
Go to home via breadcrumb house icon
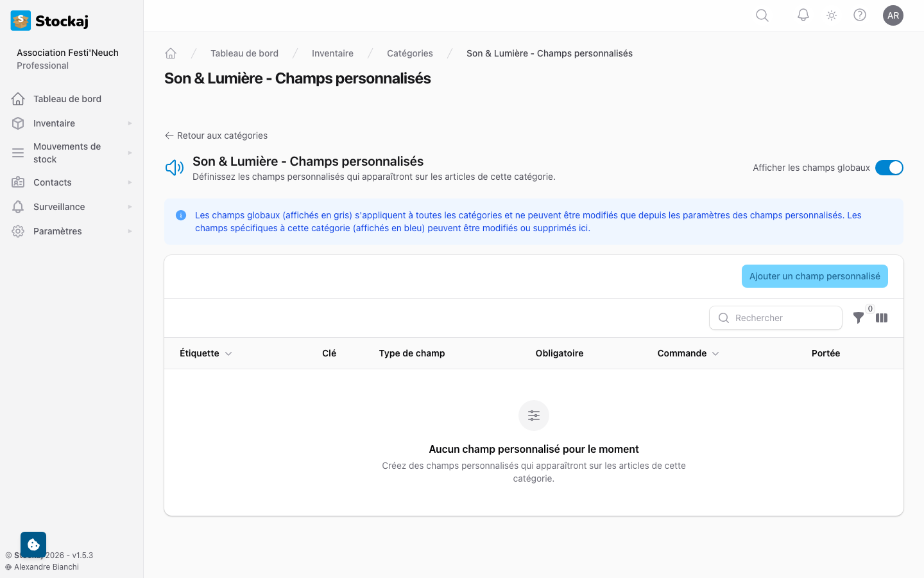[x=171, y=53]
